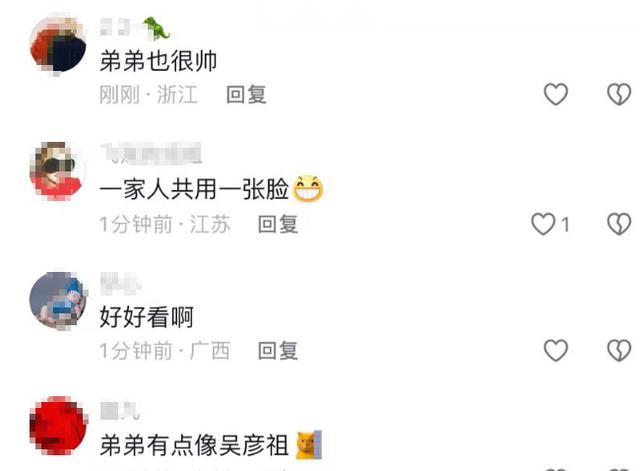Reply to the Zhejiang comment '弟弟也很帅'
This screenshot has height=471, width=640.
pos(246,95)
